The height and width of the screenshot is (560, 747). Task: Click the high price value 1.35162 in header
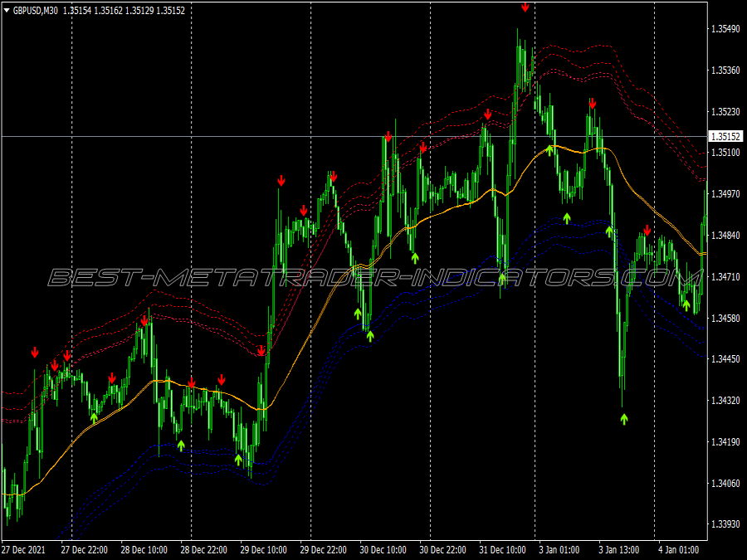coord(108,11)
